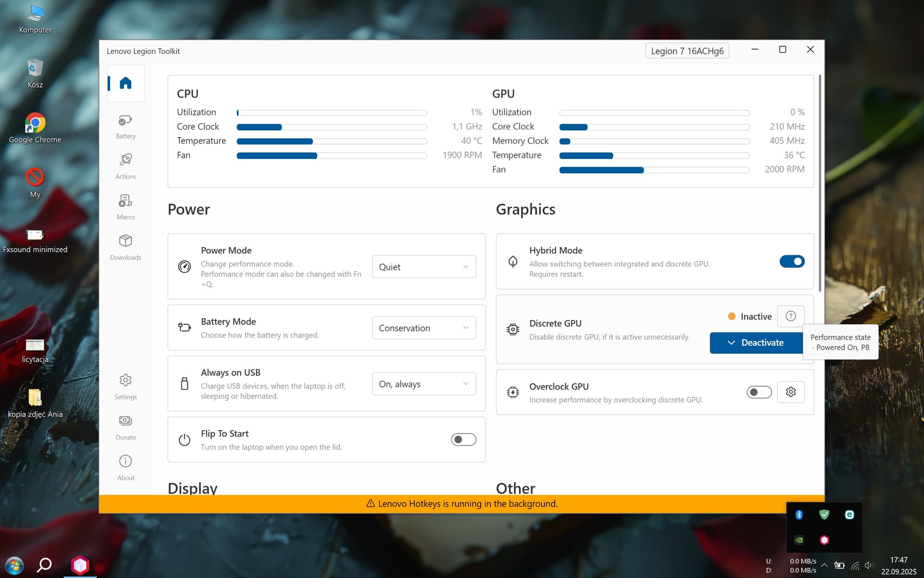
Task: Enable Flip To Start toggle
Action: point(463,439)
